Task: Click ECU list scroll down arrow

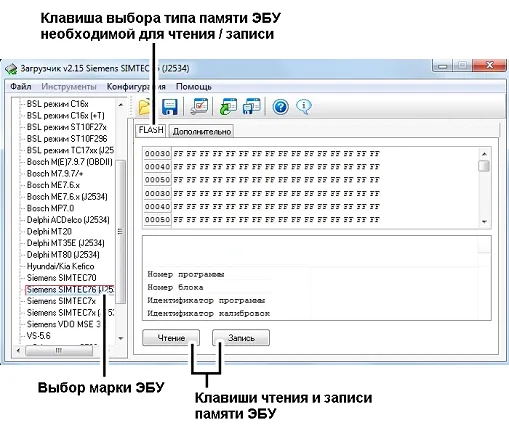Action: pos(121,338)
